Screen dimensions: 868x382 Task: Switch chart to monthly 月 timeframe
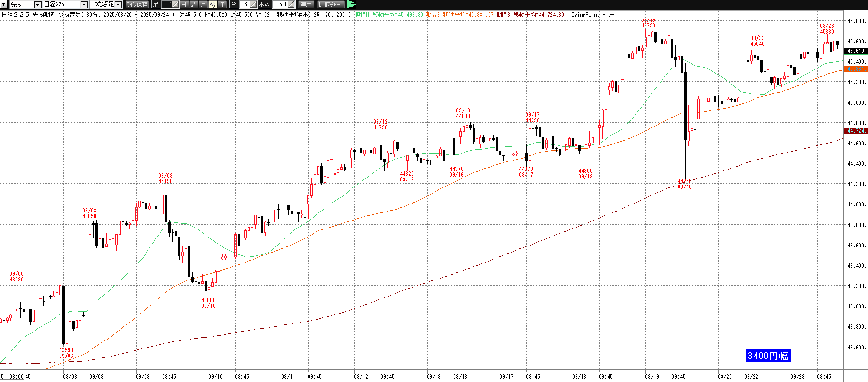point(203,5)
